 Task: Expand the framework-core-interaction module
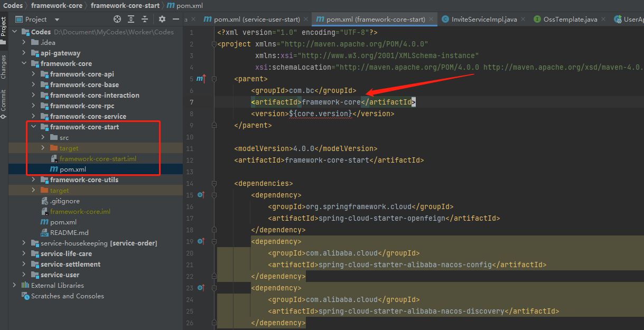33,95
